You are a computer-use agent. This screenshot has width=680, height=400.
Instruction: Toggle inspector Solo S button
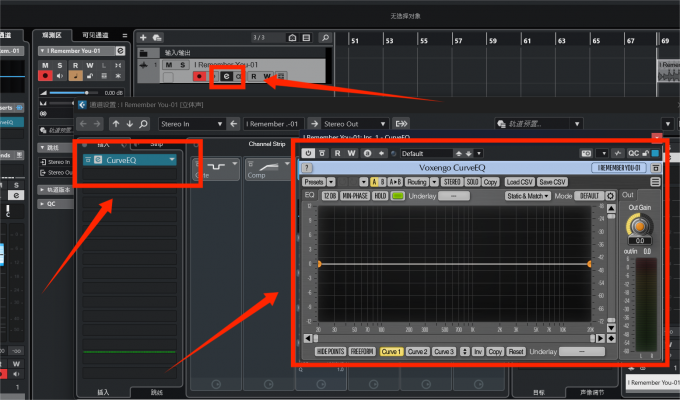[x=60, y=65]
